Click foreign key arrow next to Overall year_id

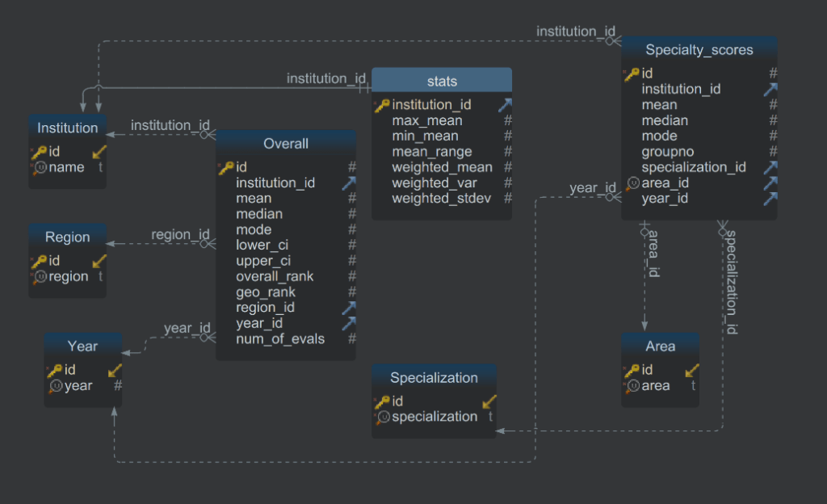coord(349,323)
